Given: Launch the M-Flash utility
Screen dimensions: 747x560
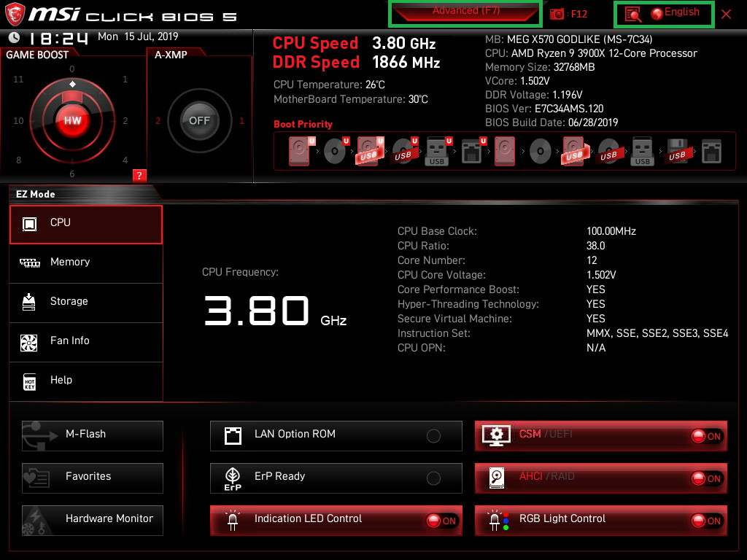Looking at the screenshot, I should [x=93, y=436].
